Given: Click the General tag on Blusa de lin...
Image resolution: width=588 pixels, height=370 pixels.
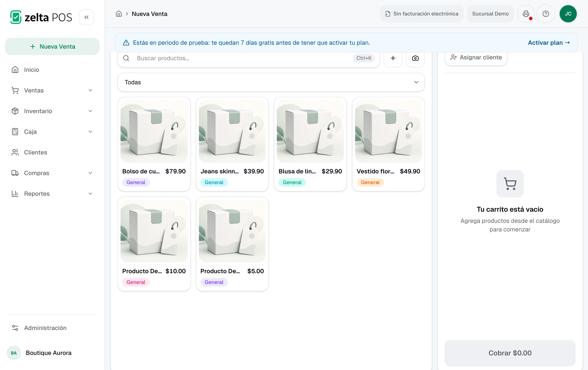Looking at the screenshot, I should [292, 182].
